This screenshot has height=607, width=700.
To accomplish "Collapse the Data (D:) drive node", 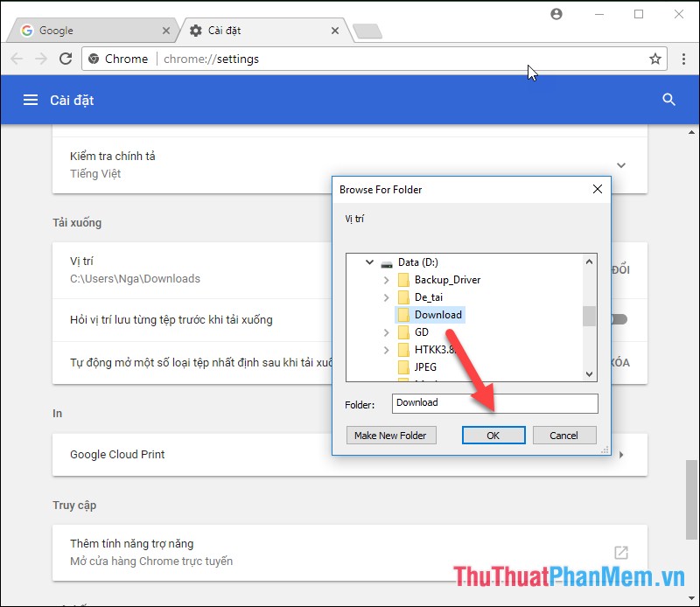I will click(x=369, y=262).
